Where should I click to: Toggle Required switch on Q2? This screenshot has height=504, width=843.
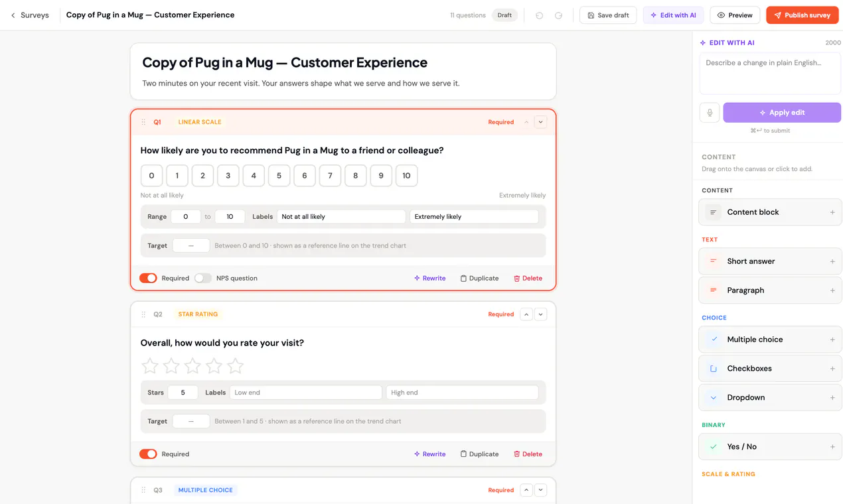click(148, 454)
